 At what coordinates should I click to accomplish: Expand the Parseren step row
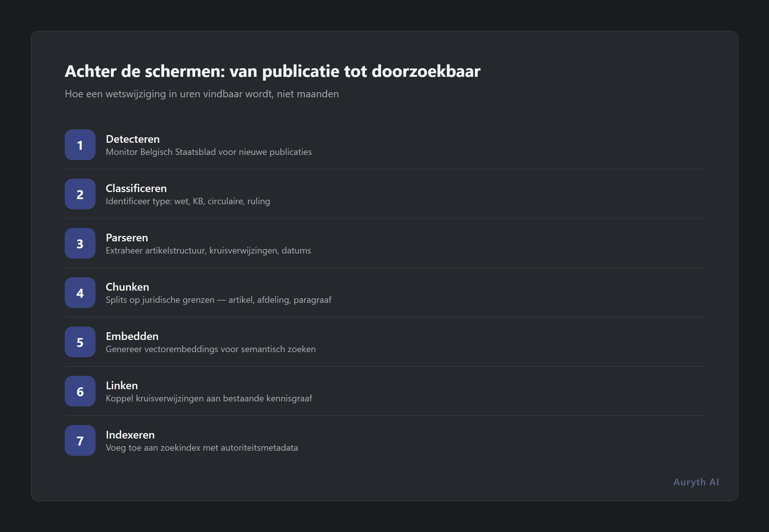(x=127, y=238)
